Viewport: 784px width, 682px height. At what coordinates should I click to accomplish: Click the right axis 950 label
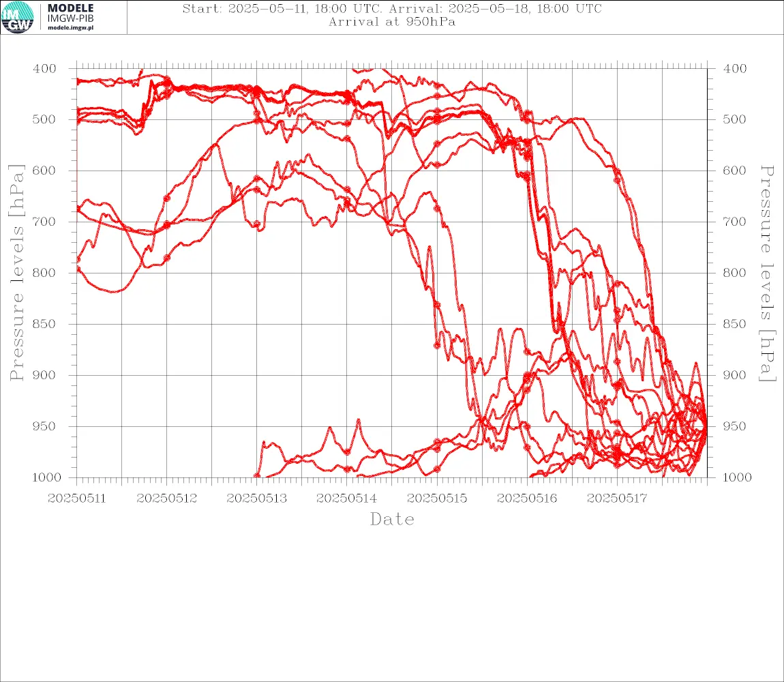[x=734, y=426]
